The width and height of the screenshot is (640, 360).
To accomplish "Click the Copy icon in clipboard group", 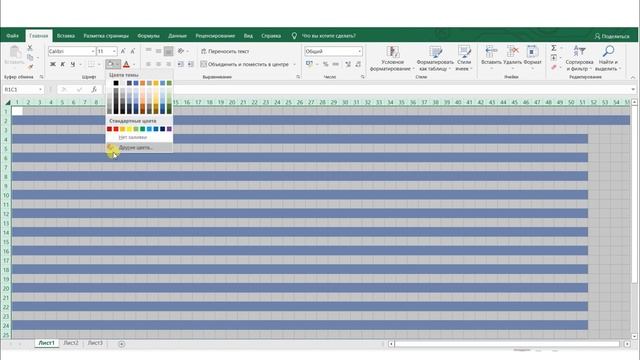I will (x=30, y=58).
